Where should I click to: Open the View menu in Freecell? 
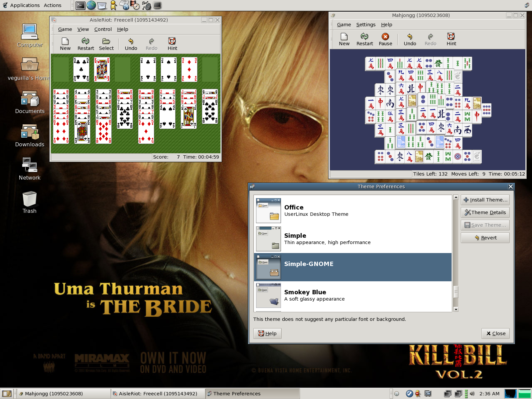point(83,29)
